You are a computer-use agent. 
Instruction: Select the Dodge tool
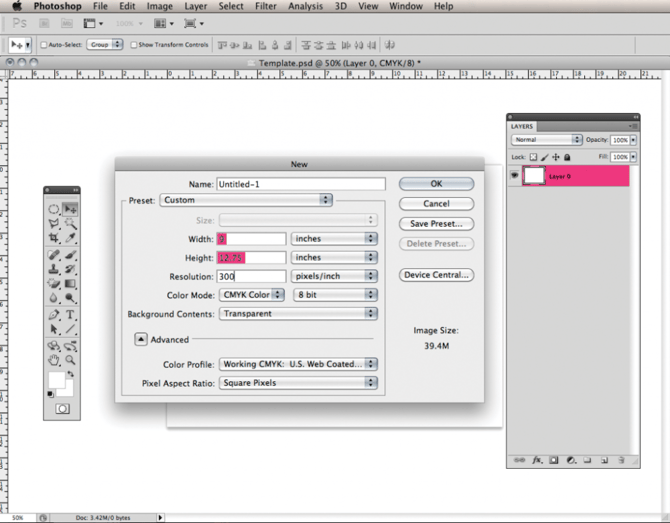(x=70, y=298)
